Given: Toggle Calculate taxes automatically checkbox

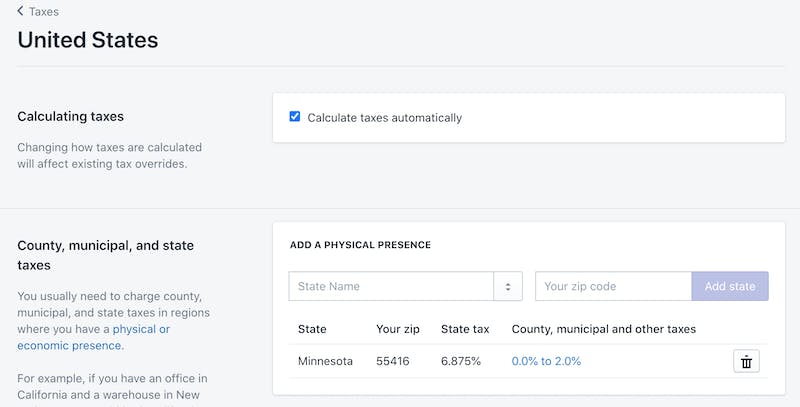Looking at the screenshot, I should pos(295,117).
